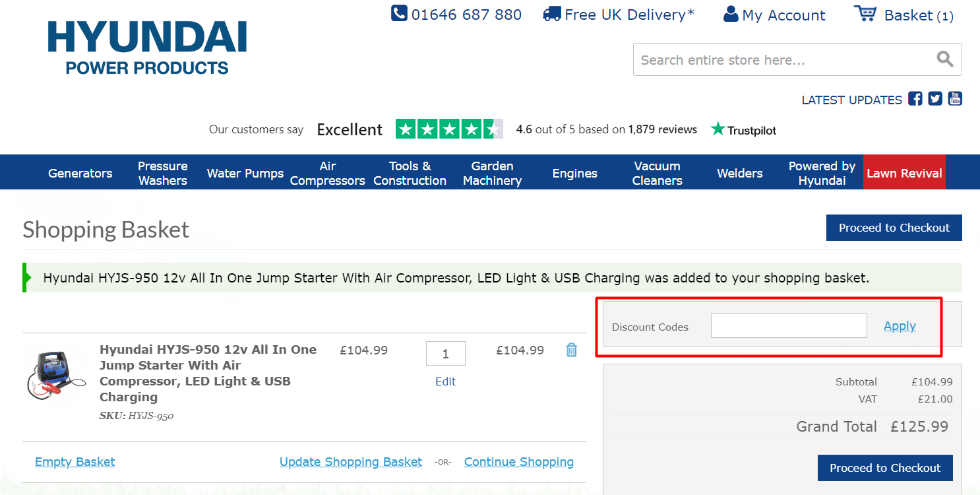
Task: Open the Air Compressors menu
Action: 328,173
